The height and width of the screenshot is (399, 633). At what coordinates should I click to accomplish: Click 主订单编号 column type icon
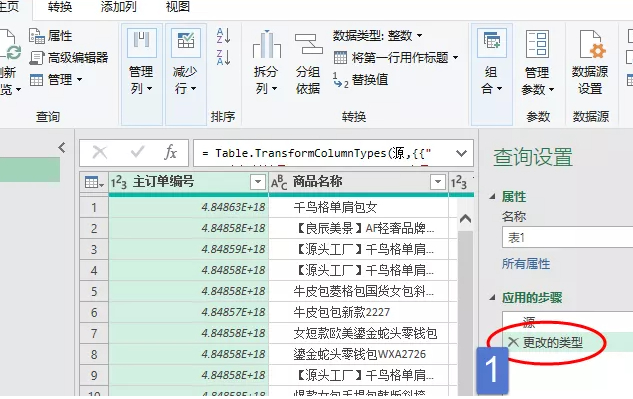coord(119,182)
